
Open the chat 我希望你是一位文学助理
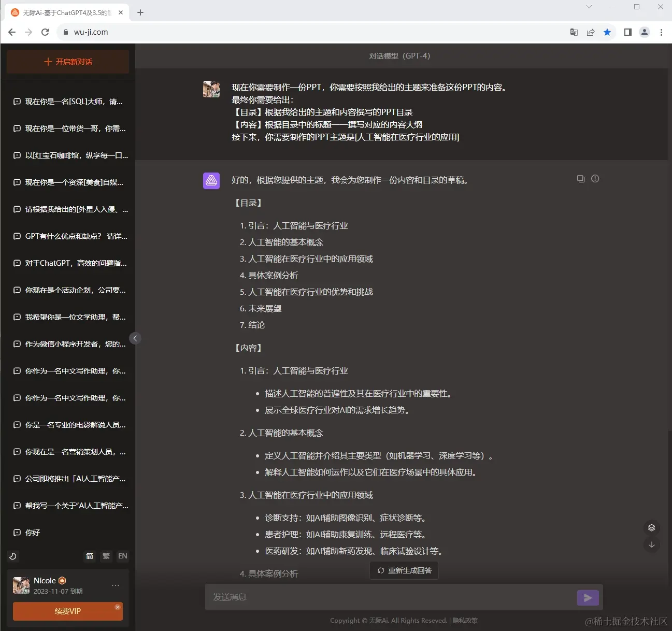coord(68,317)
